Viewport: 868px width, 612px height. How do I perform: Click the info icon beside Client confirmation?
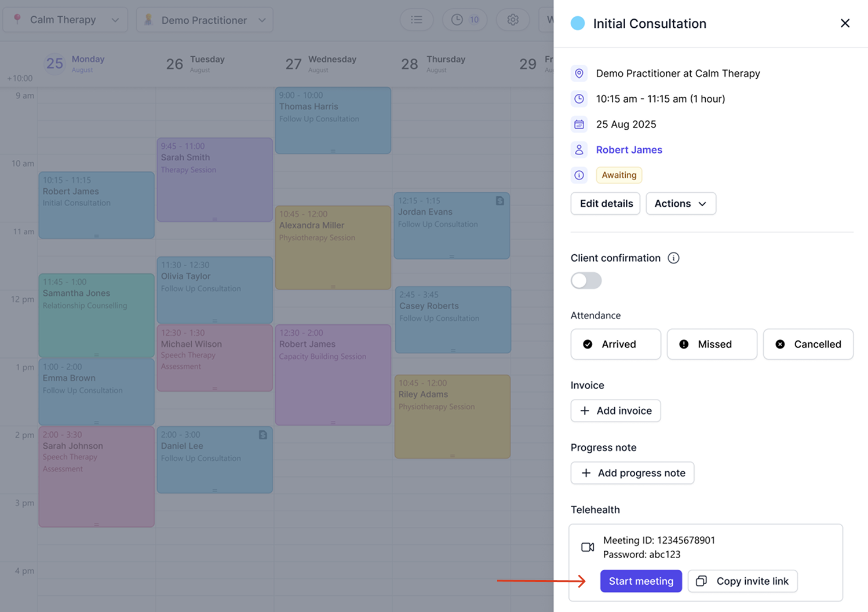click(673, 258)
